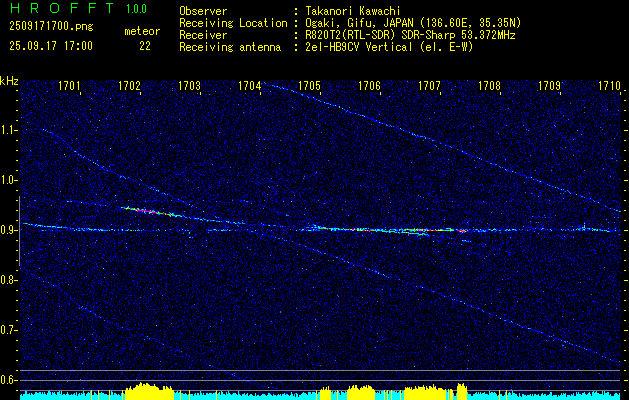Image resolution: width=629 pixels, height=400 pixels.
Task: Click the version number 1.0.0
Action: pyautogui.click(x=136, y=9)
